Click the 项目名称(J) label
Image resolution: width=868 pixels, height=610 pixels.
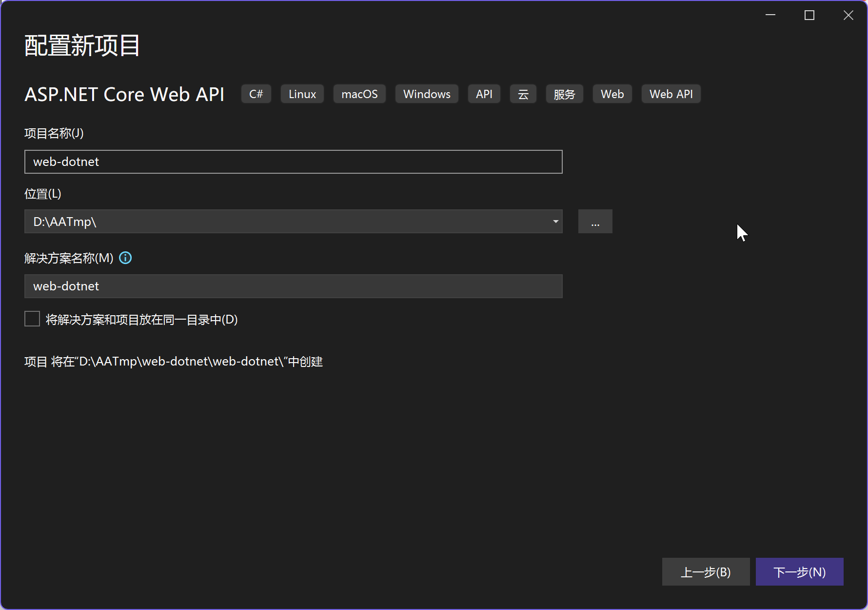54,133
